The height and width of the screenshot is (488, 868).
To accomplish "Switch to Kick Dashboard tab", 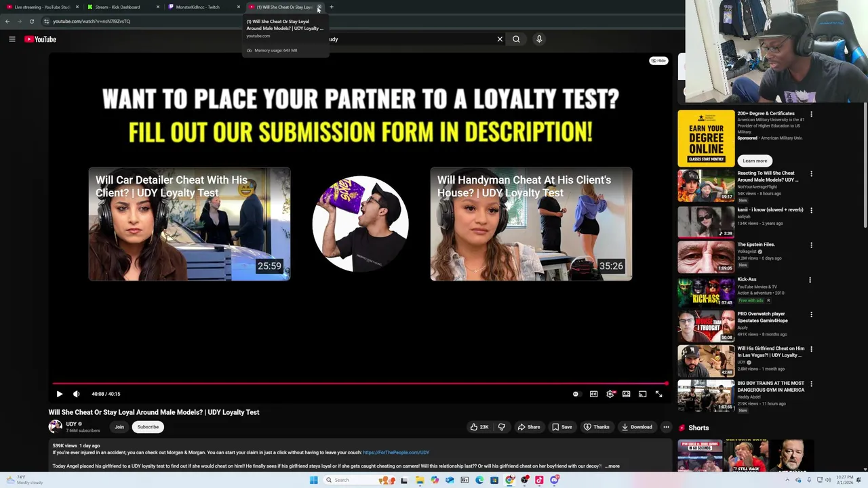I will click(x=122, y=7).
